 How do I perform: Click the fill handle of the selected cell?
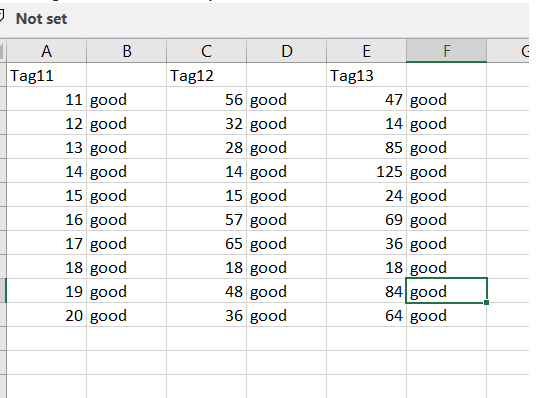[x=486, y=302]
